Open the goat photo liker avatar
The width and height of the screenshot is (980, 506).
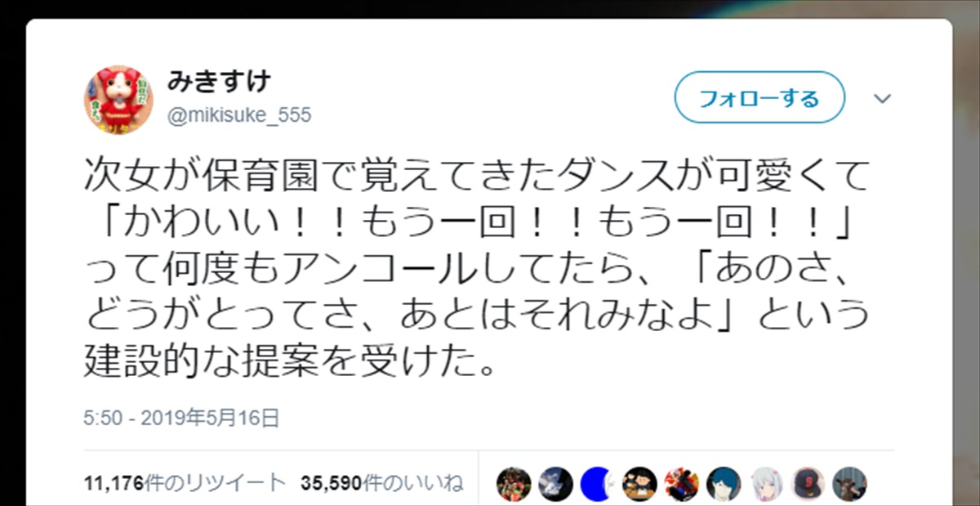tap(849, 484)
